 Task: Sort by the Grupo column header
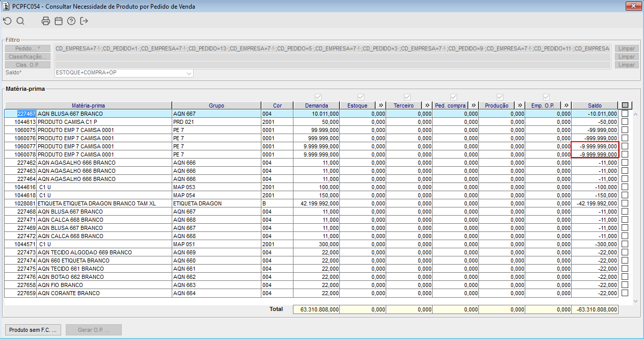(x=216, y=106)
